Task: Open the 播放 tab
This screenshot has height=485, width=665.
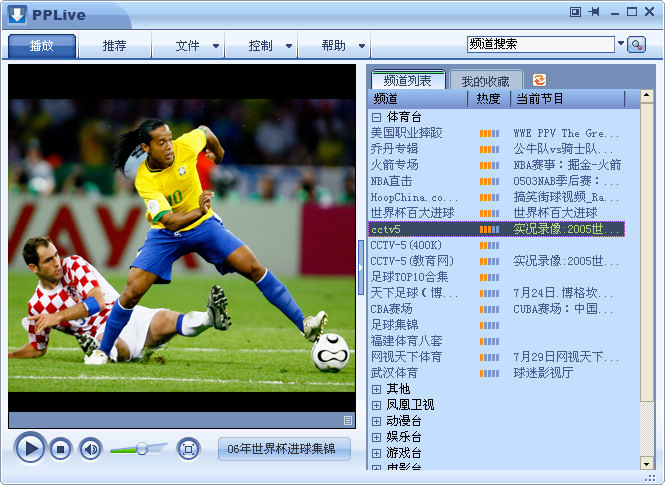Action: click(x=42, y=45)
